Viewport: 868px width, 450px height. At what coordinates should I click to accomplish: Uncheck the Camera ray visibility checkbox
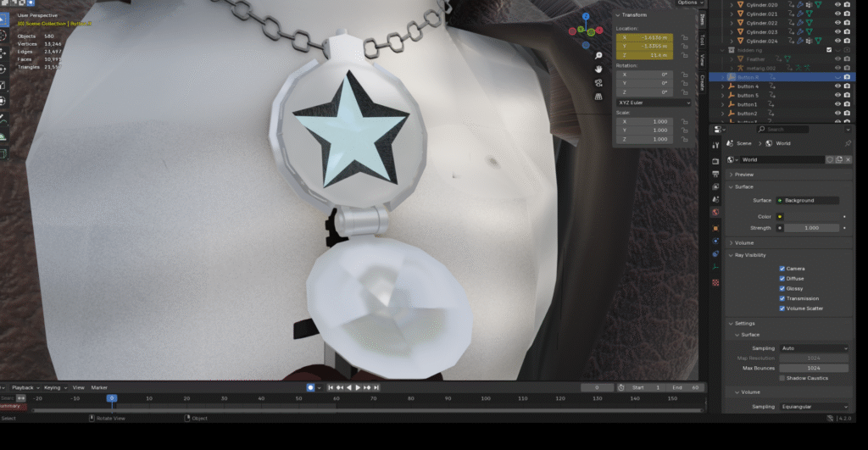[x=782, y=269]
